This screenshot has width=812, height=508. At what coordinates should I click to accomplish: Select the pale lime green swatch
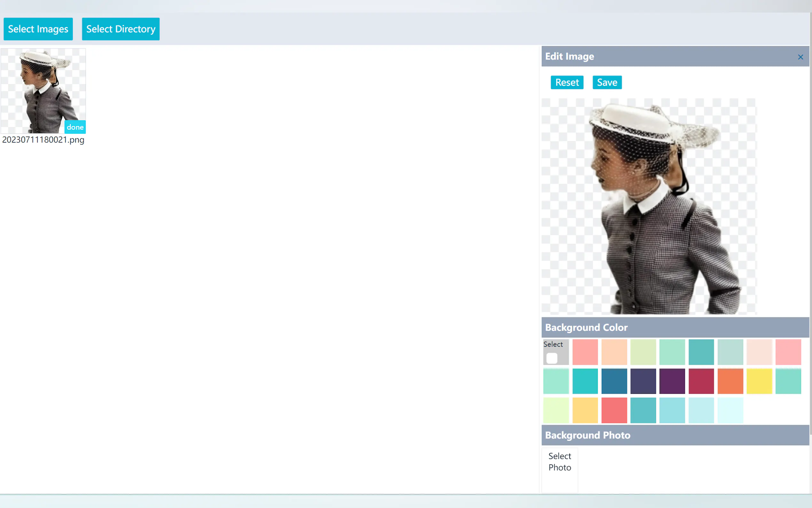click(x=556, y=410)
